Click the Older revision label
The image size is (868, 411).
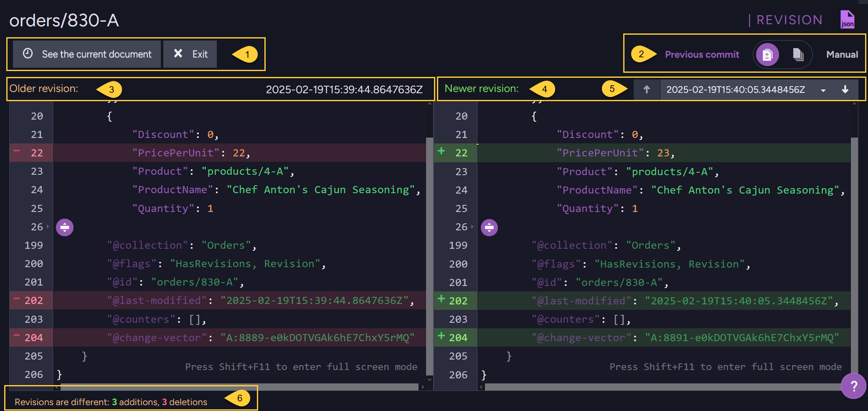[44, 89]
